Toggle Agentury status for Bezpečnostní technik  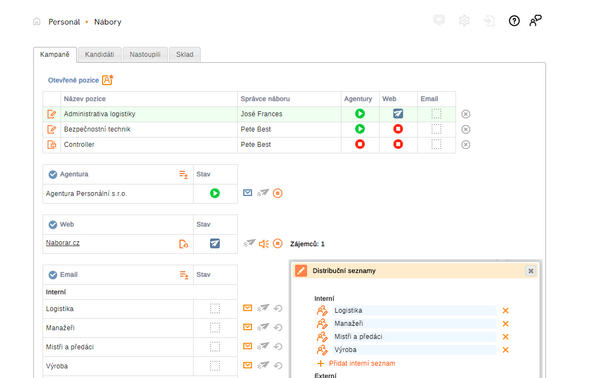pyautogui.click(x=360, y=129)
